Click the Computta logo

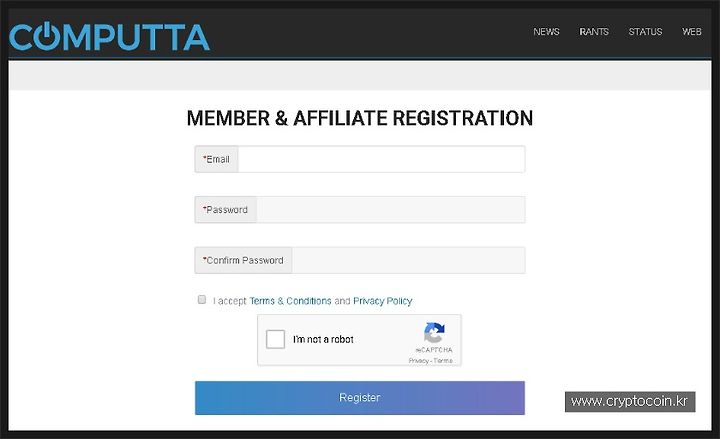point(109,36)
